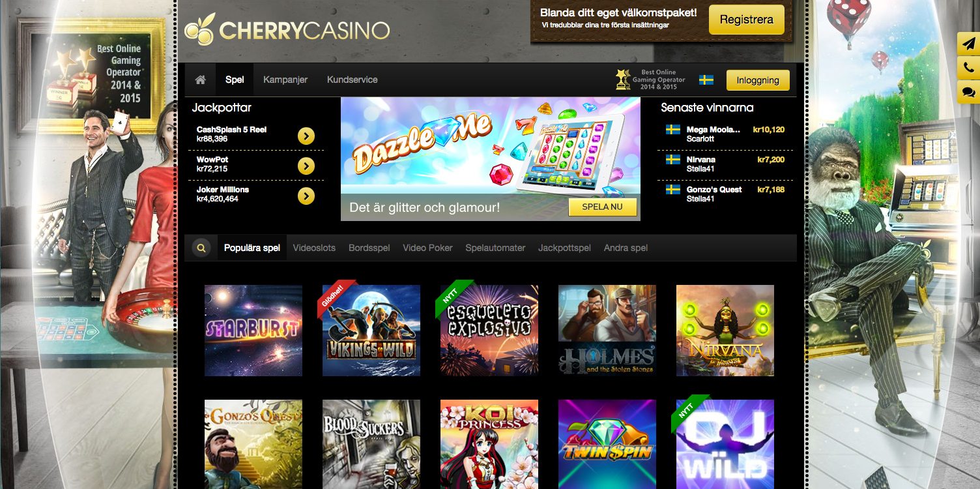
Task: Open the Starburst game thumbnail
Action: [x=253, y=331]
